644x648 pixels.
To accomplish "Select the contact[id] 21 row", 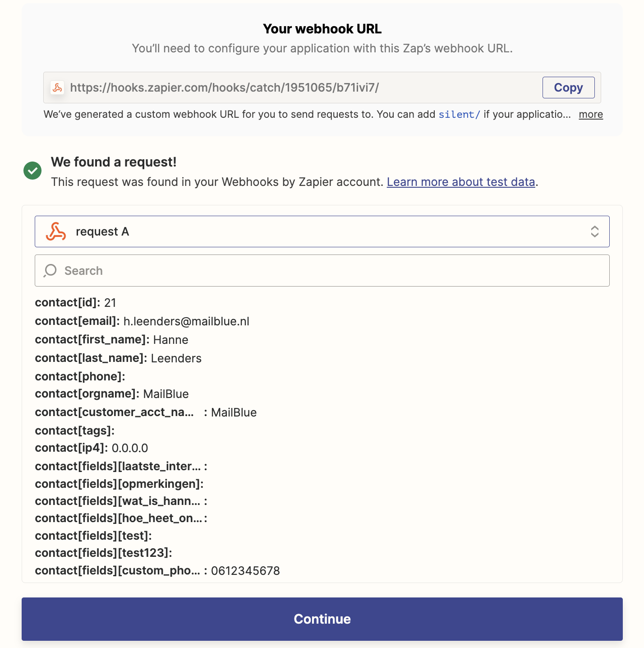I will [x=75, y=303].
